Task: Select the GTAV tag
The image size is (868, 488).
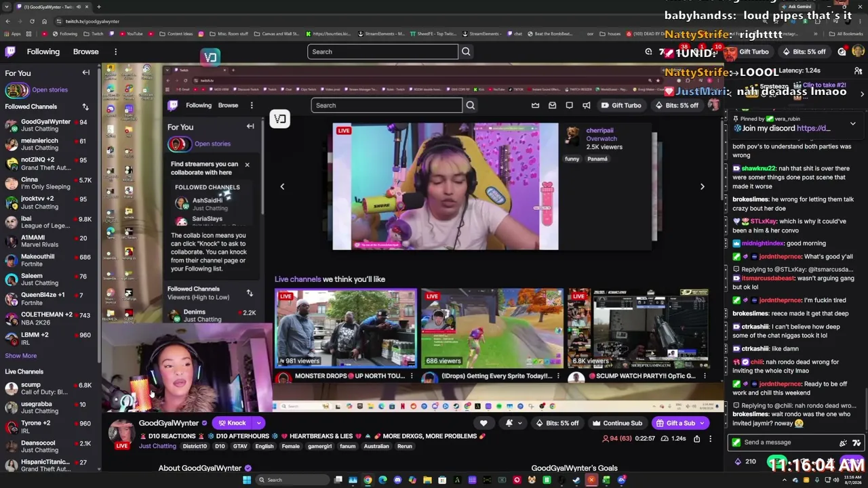Action: pos(240,446)
